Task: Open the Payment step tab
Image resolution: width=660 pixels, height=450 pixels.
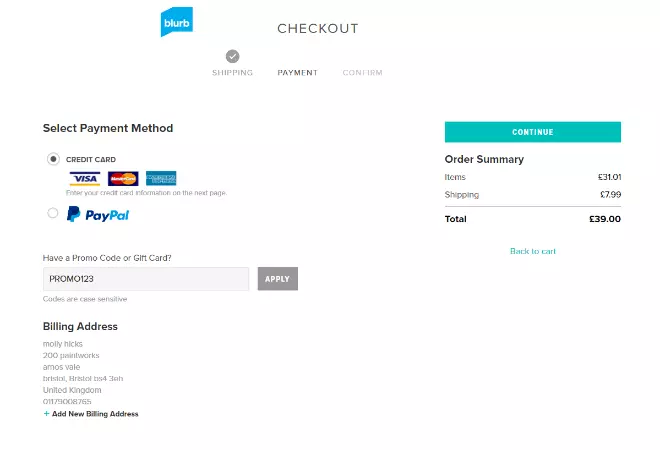Action: (x=297, y=73)
